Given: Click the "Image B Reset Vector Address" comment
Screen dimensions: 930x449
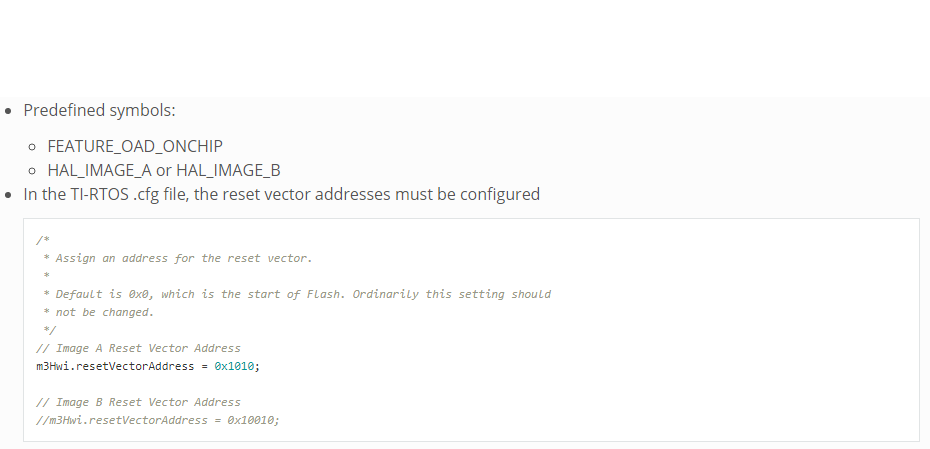Looking at the screenshot, I should 138,402.
